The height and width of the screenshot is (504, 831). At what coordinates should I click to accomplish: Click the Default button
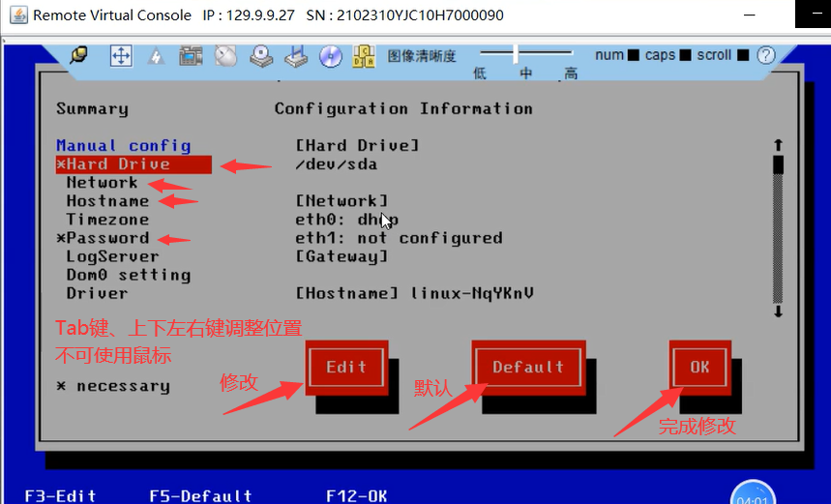tap(528, 367)
